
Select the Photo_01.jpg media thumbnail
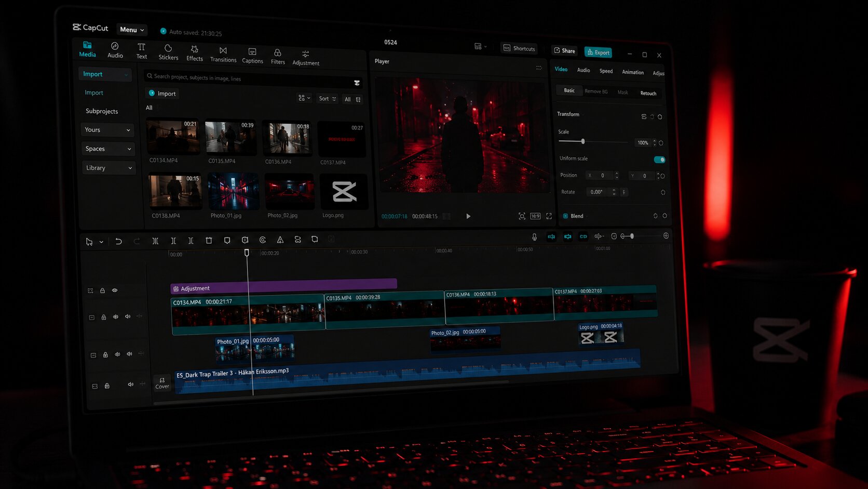coord(233,191)
